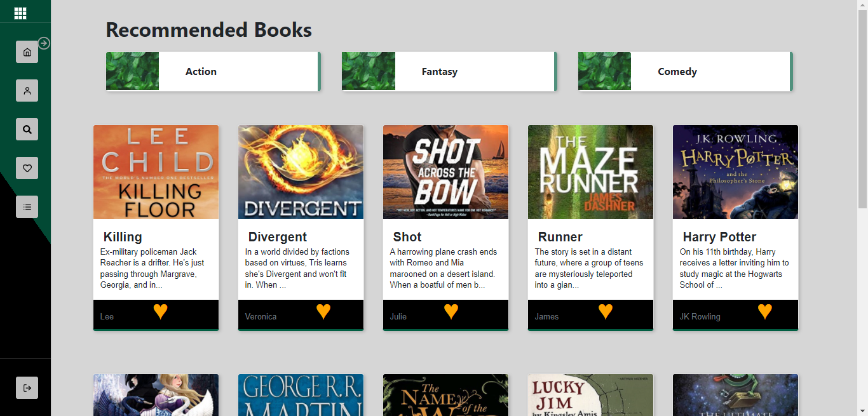Go to Home via sidebar icon
This screenshot has width=868, height=416.
click(x=27, y=52)
